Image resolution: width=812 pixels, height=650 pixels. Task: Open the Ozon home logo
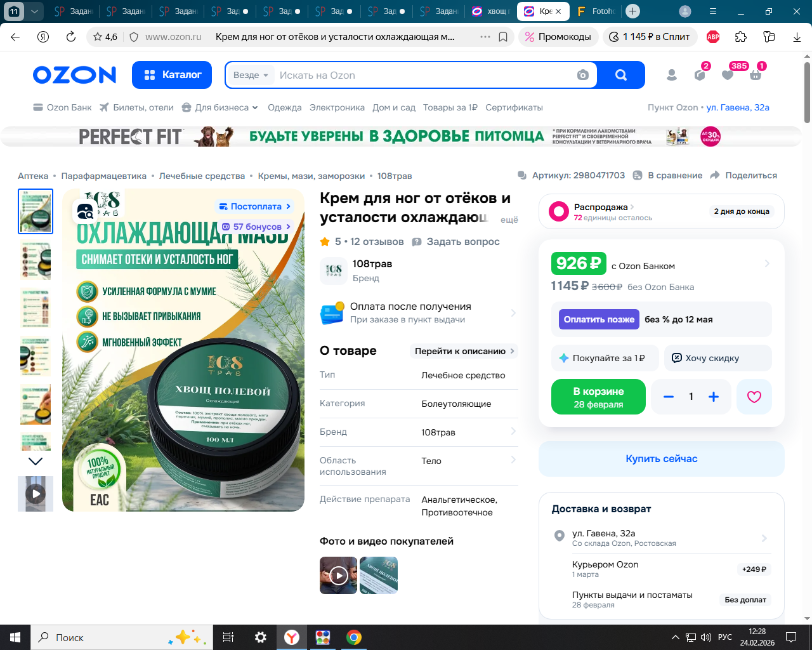(75, 75)
